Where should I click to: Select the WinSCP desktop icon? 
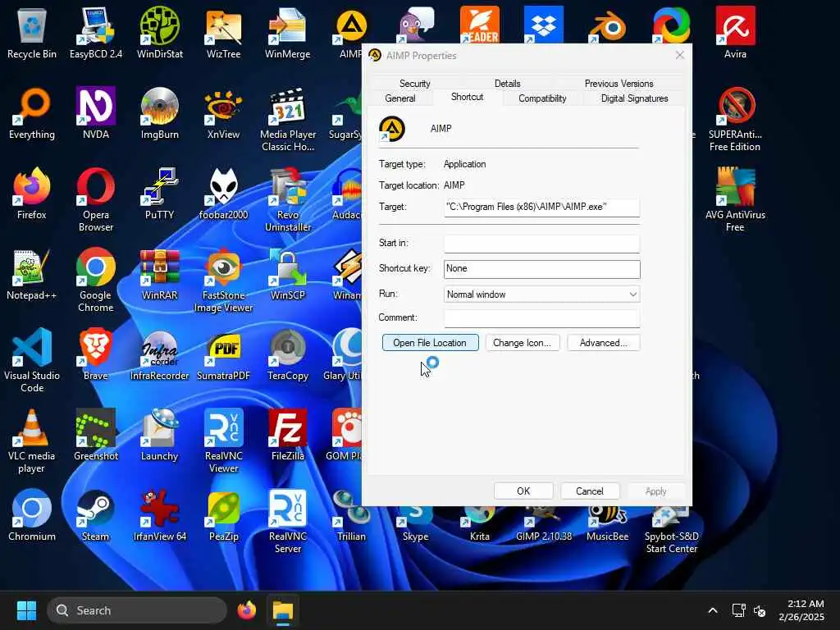[288, 274]
